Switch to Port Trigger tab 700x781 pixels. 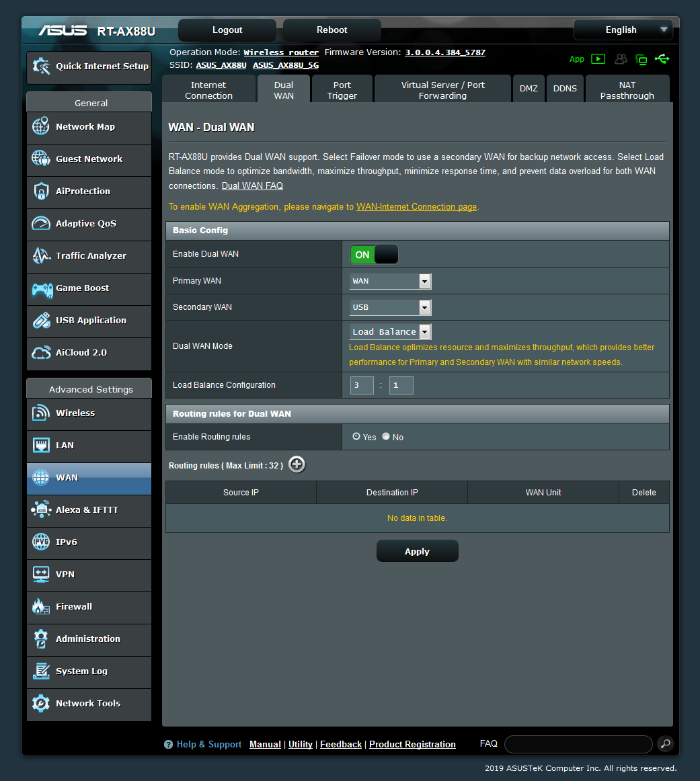[x=342, y=90]
